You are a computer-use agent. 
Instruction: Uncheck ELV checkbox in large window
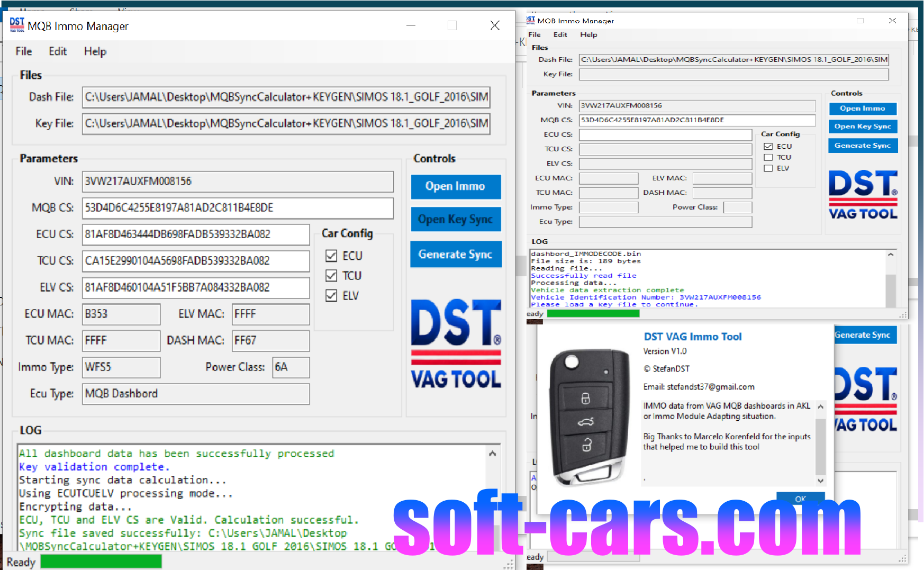pyautogui.click(x=331, y=295)
